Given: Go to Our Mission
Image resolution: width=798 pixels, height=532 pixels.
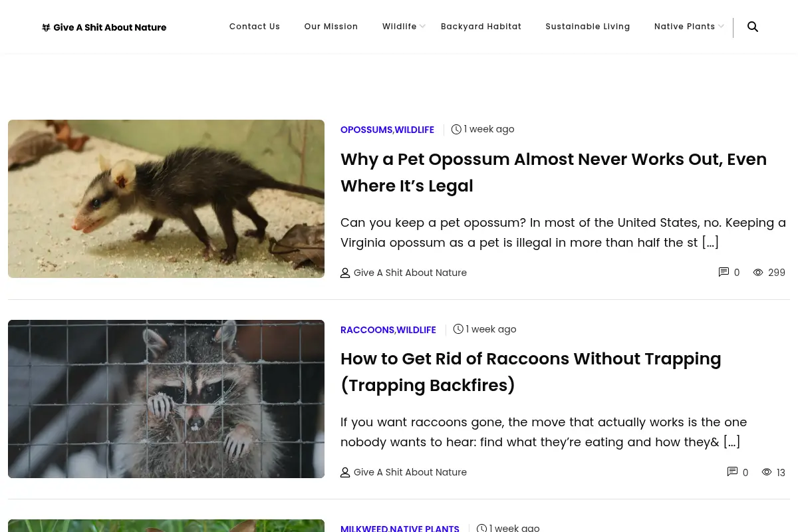Looking at the screenshot, I should coord(331,27).
